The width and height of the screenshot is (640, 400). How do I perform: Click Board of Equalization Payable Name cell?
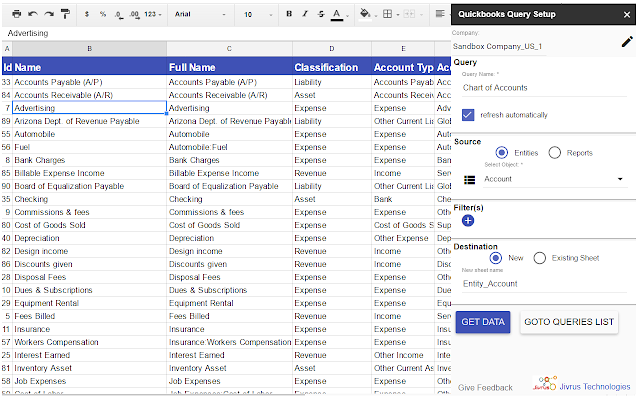89,187
